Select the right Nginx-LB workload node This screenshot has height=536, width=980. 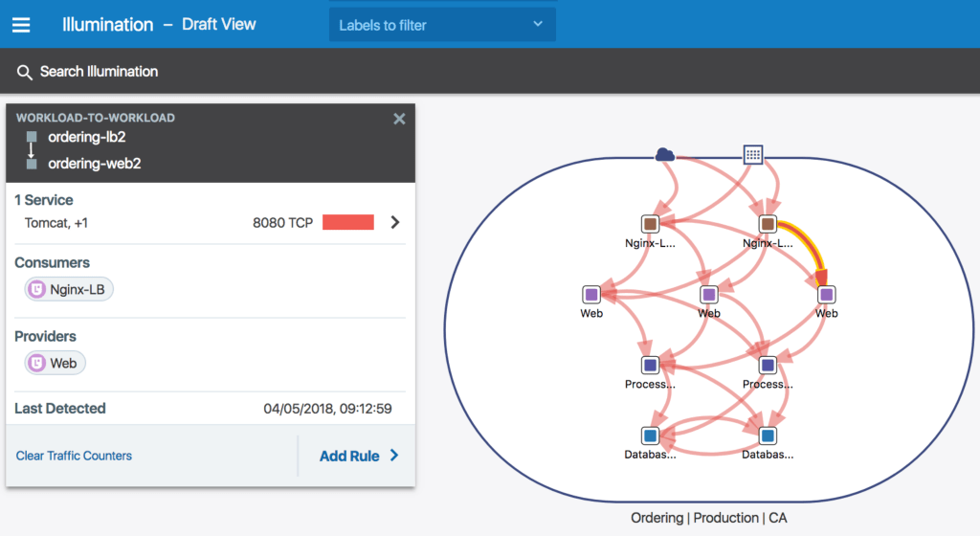pyautogui.click(x=767, y=224)
